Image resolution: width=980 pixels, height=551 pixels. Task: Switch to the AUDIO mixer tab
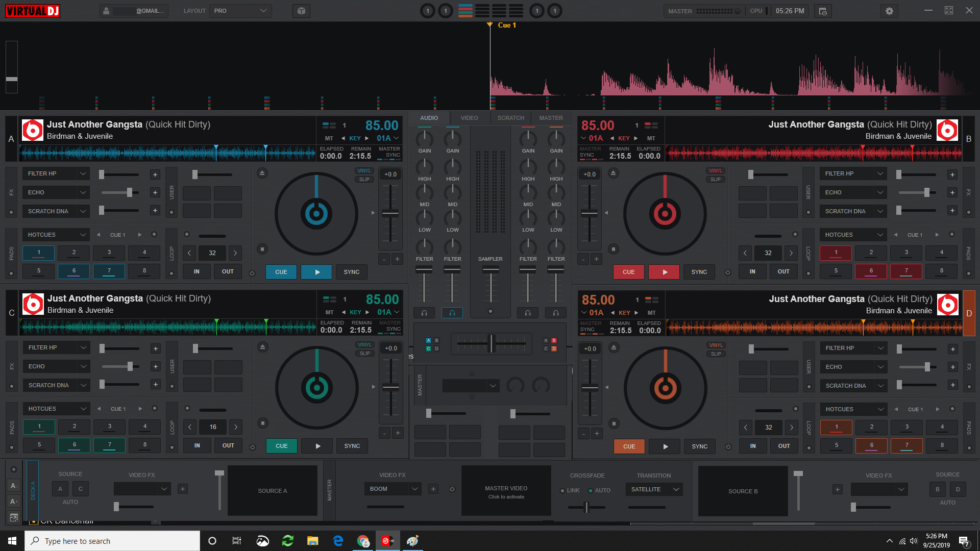point(429,118)
